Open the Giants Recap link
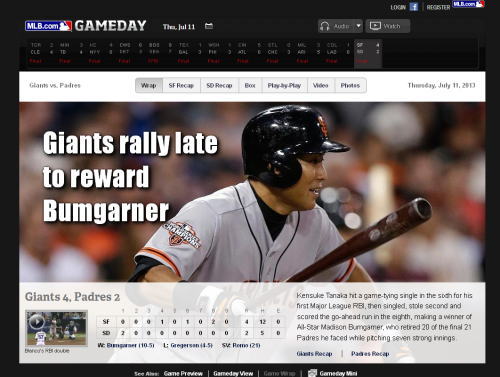Screen dimensions: 500x377 click(x=314, y=354)
